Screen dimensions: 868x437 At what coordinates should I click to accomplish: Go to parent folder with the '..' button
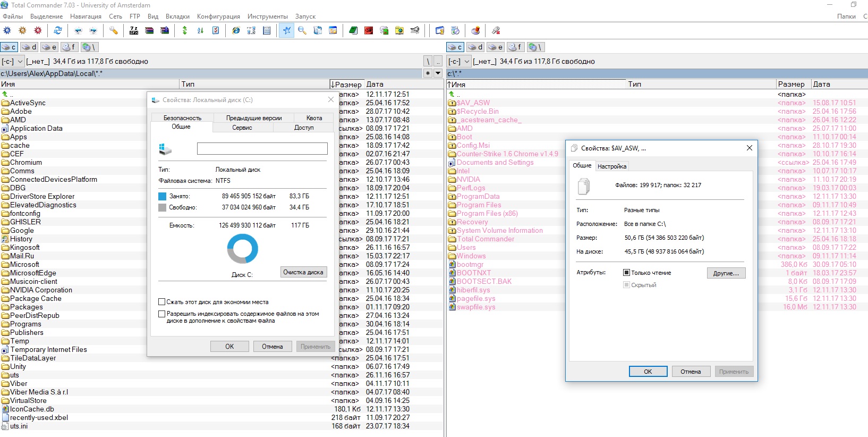[438, 61]
